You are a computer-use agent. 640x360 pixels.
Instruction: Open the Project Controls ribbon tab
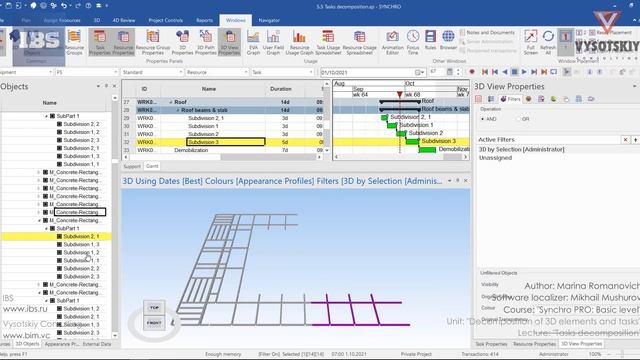click(x=165, y=20)
